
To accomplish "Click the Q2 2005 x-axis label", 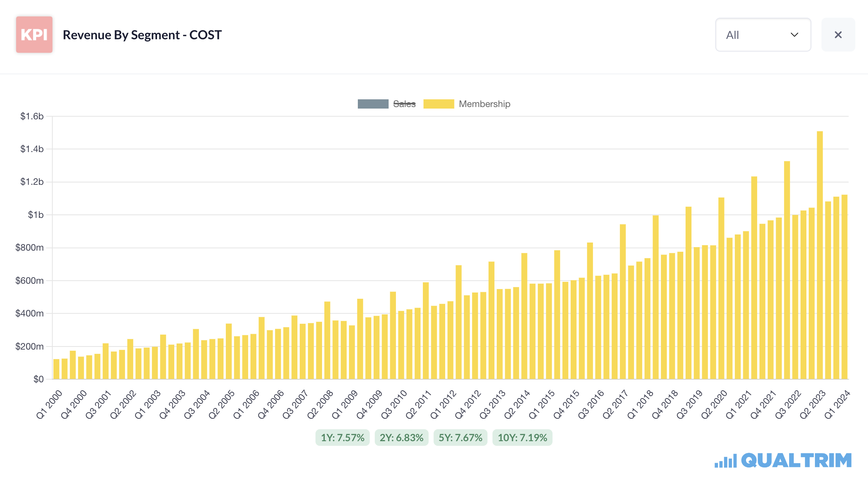I will pos(221,404).
